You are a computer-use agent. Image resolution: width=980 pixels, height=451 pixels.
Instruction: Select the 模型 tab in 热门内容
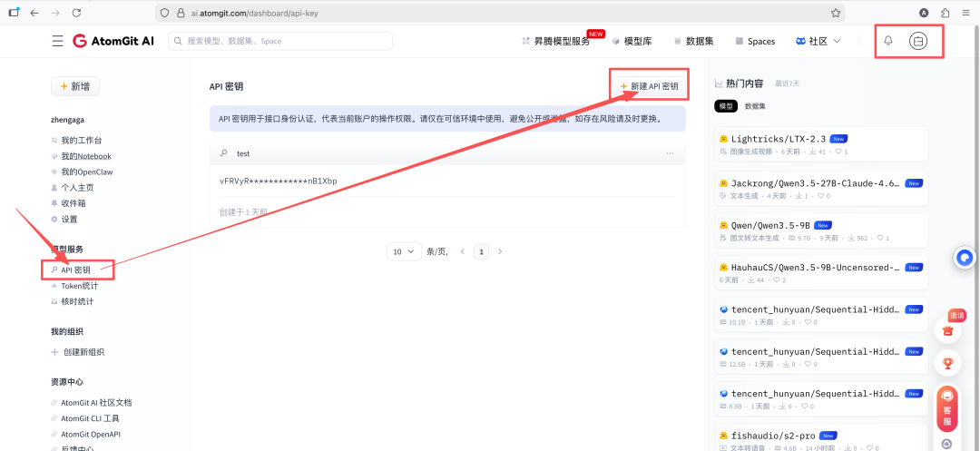(726, 106)
